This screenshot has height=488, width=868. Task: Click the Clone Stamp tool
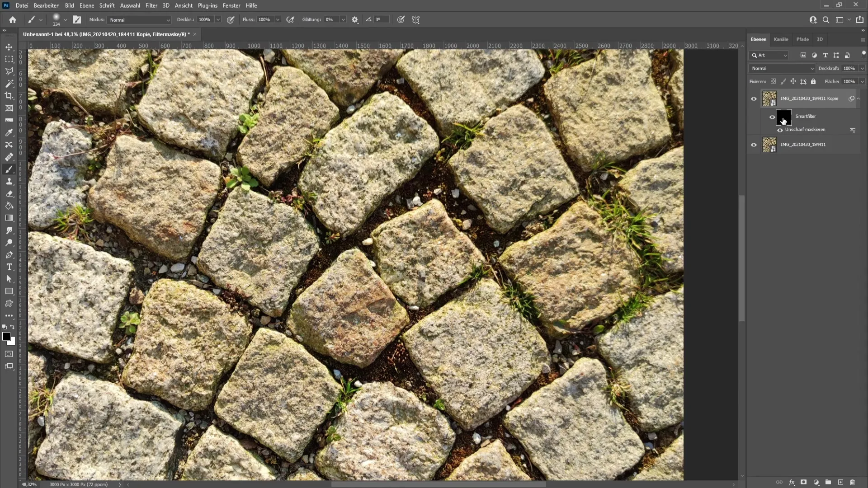pos(9,182)
